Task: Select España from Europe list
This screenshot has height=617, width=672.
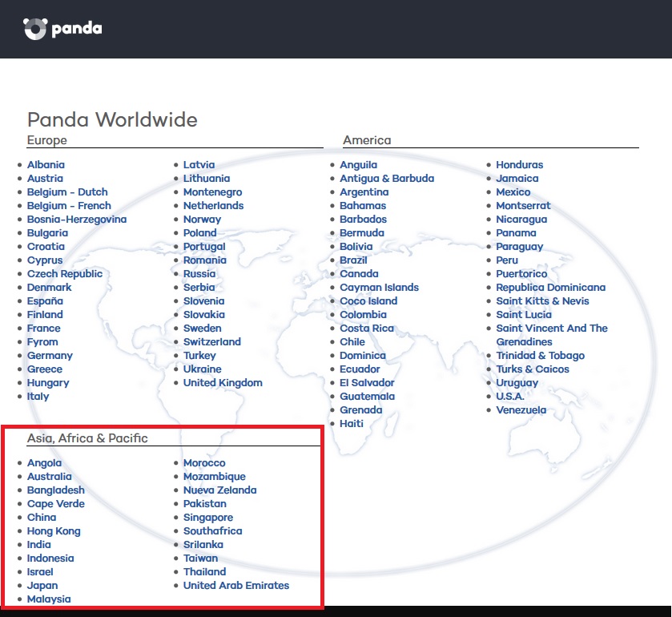Action: 45,301
